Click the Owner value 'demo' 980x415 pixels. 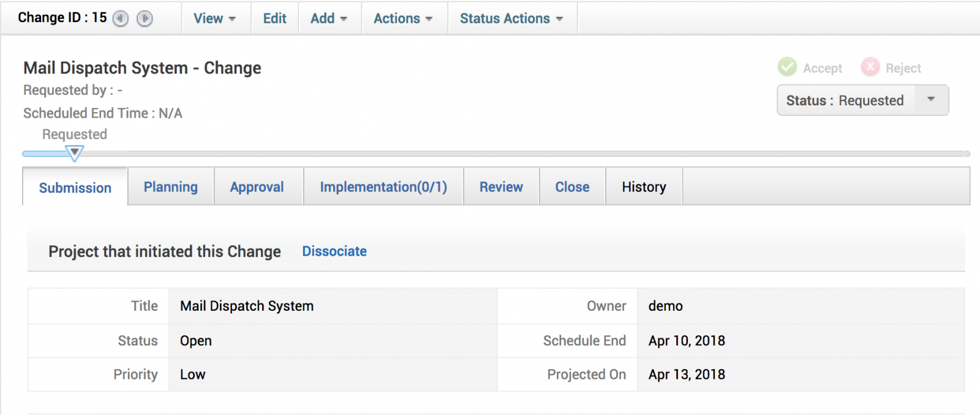(x=666, y=306)
